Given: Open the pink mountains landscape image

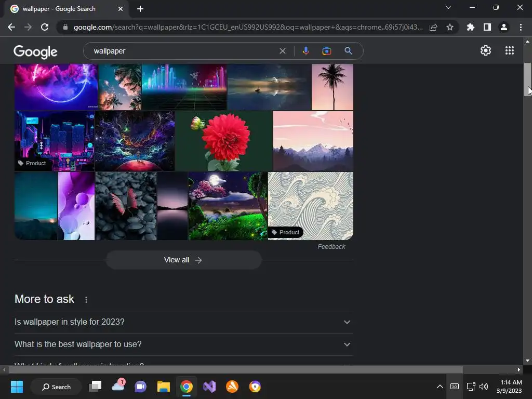Looking at the screenshot, I should (313, 141).
